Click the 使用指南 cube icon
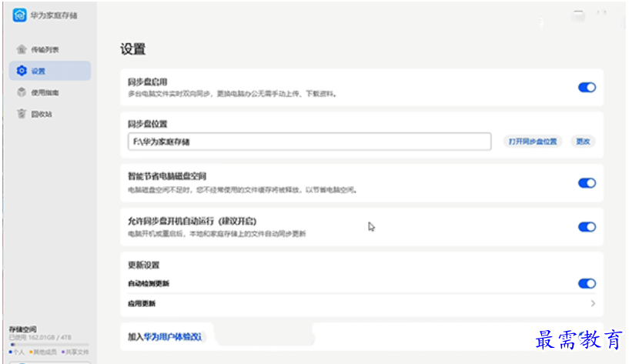 pos(22,92)
